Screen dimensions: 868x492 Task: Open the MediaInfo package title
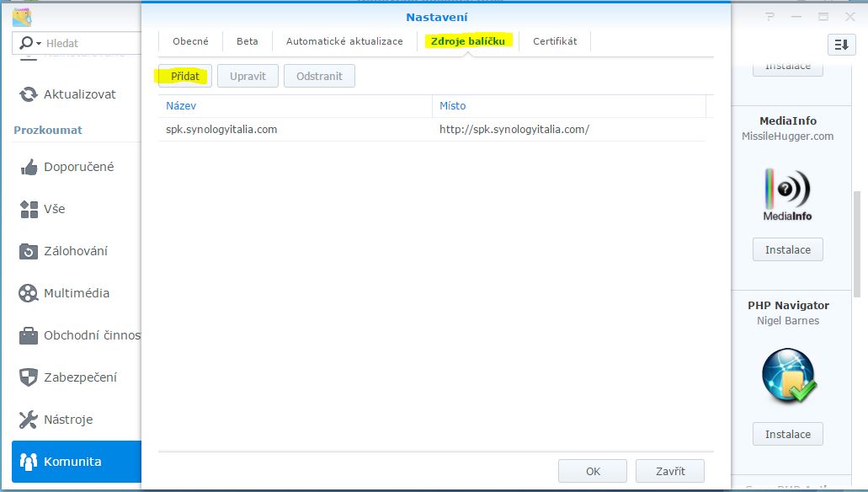tap(788, 120)
